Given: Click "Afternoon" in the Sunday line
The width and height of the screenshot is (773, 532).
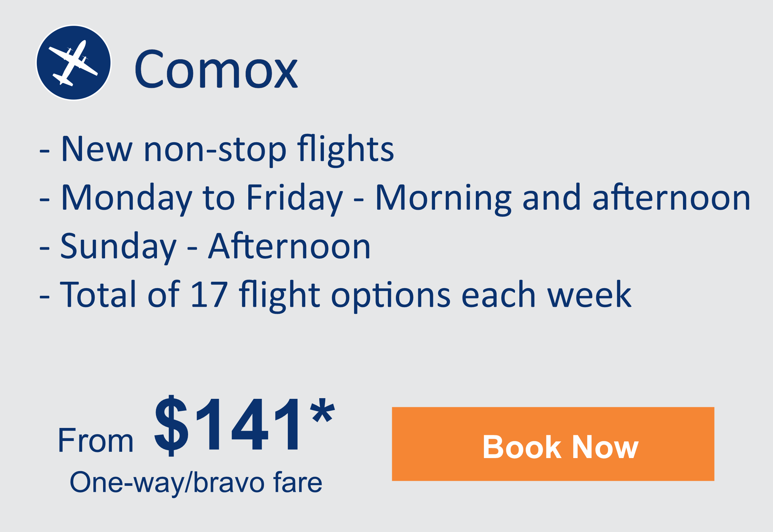Looking at the screenshot, I should 289,247.
